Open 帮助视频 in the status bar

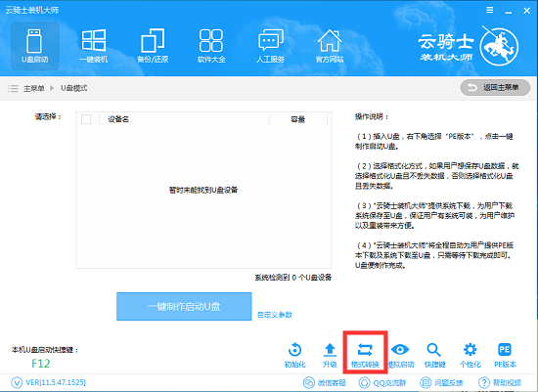(x=500, y=383)
